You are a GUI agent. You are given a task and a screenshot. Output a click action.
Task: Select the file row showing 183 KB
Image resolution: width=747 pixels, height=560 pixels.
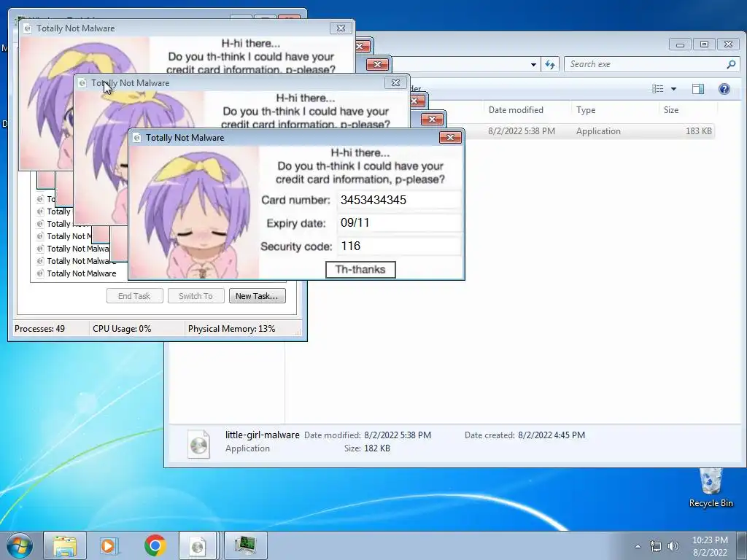[589, 131]
